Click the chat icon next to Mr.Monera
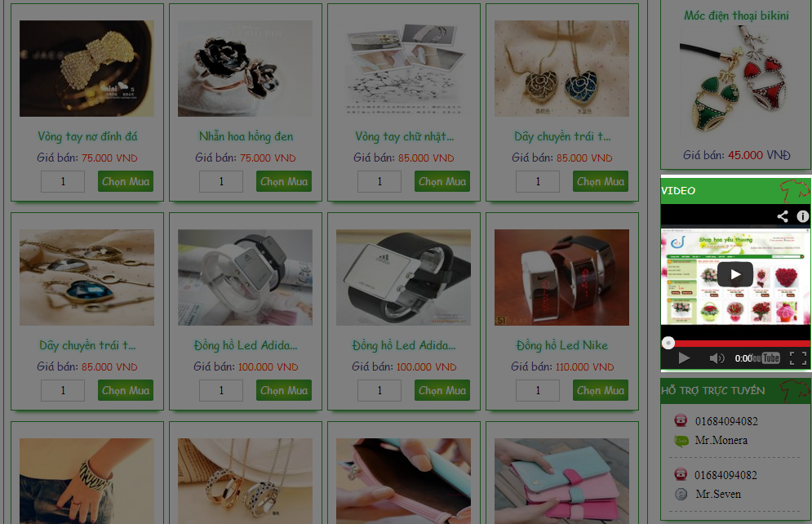 [681, 441]
